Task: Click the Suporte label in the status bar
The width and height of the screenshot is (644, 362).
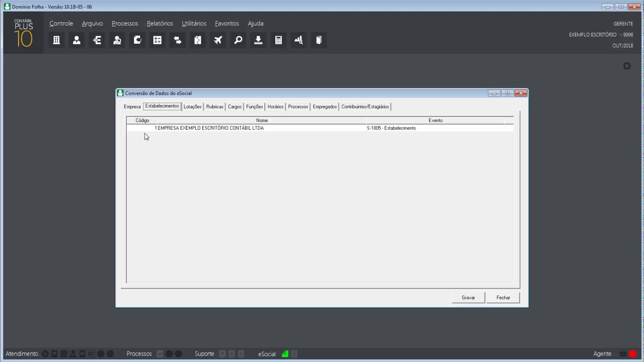Action: (204, 354)
